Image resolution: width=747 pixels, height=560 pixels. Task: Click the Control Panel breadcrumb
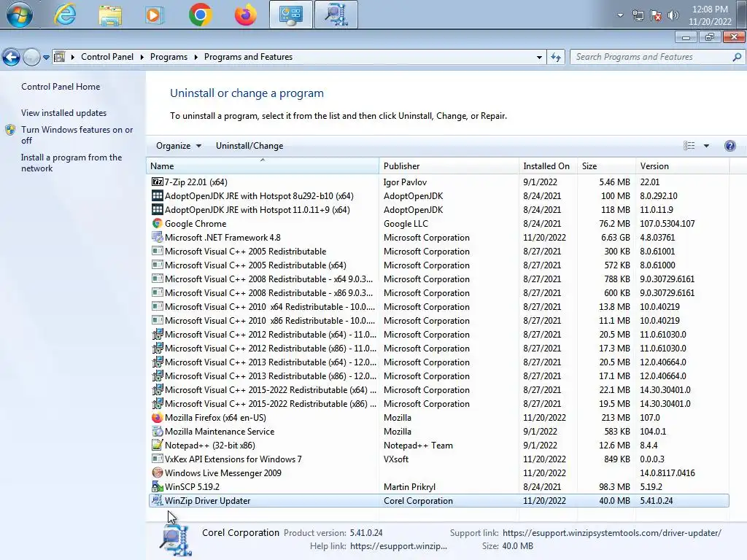(x=107, y=57)
